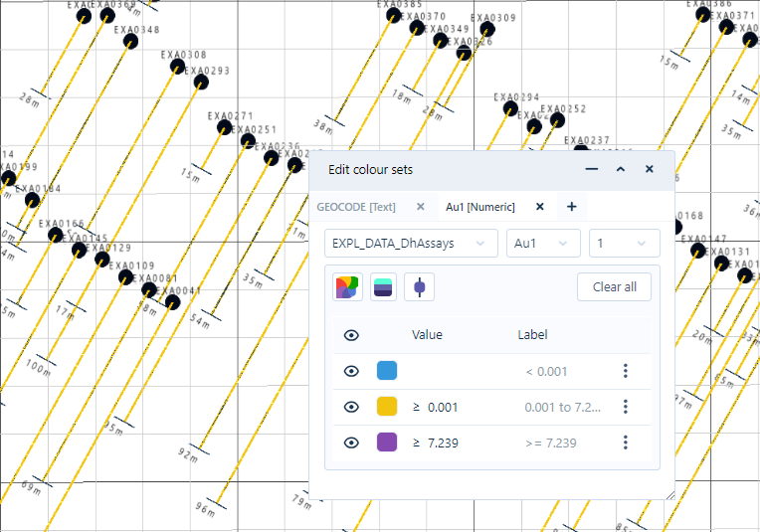Open the EXPL_DATA_DhAssays table dropdown
This screenshot has height=532, width=760.
411,244
